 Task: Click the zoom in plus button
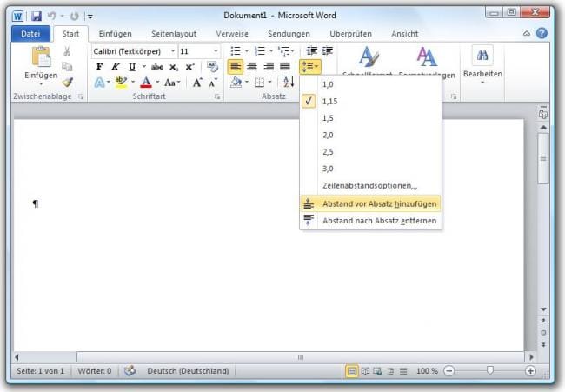click(530, 371)
